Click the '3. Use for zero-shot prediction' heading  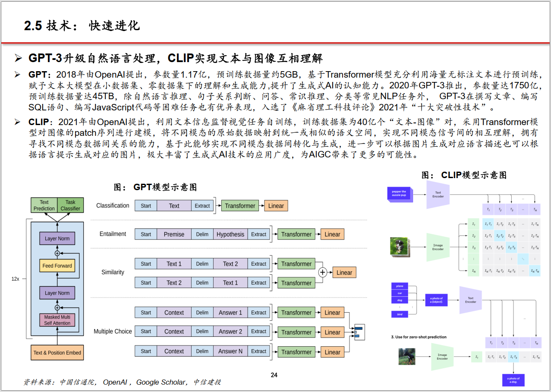(x=419, y=337)
